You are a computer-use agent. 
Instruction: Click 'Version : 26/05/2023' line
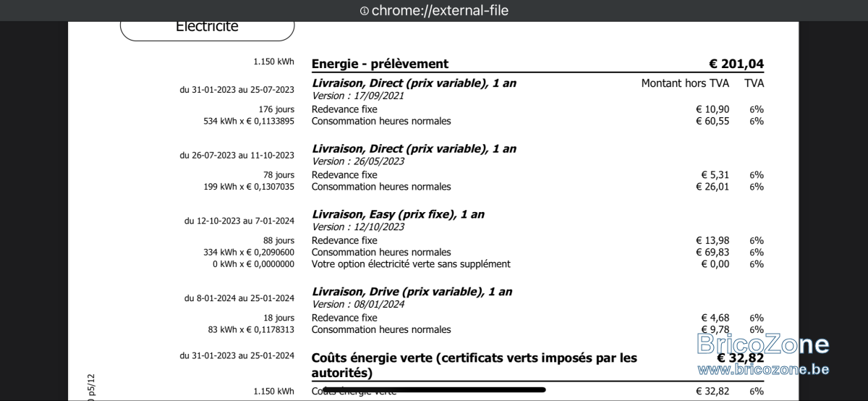coord(358,161)
